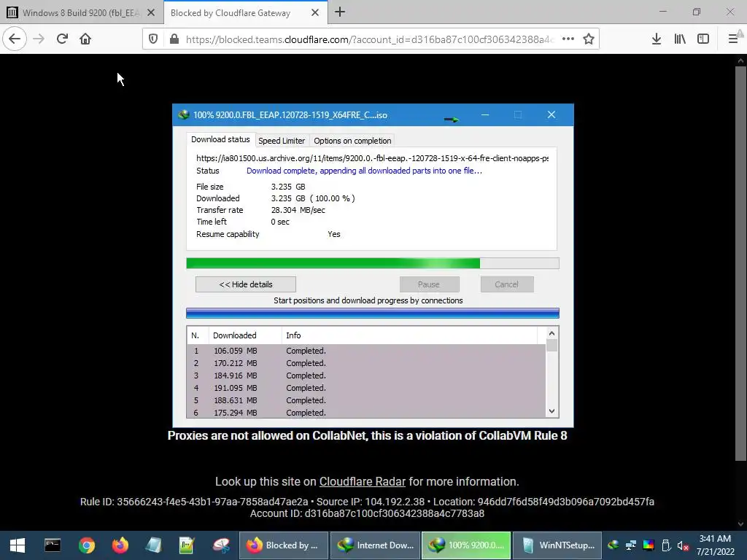Click the green download progress bar
747x560 pixels.
coord(373,263)
